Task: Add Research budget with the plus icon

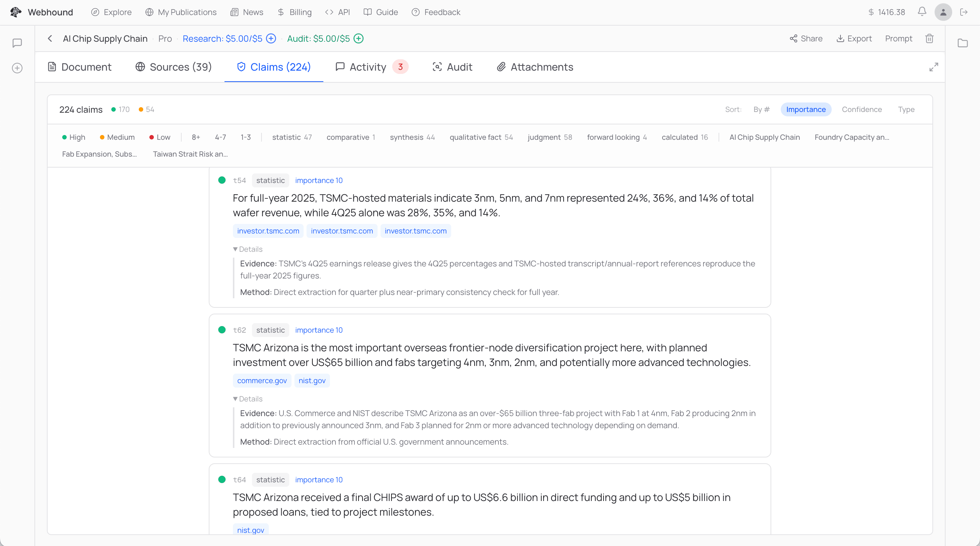Action: coord(271,38)
